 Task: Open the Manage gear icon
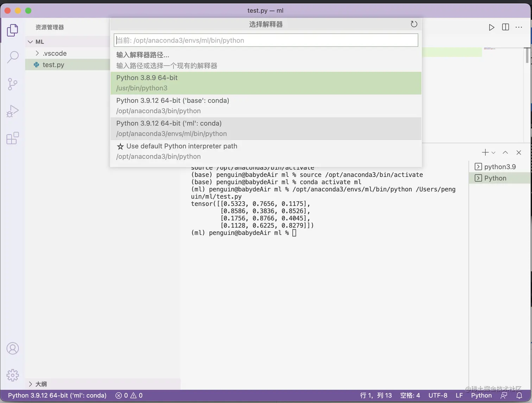tap(13, 375)
